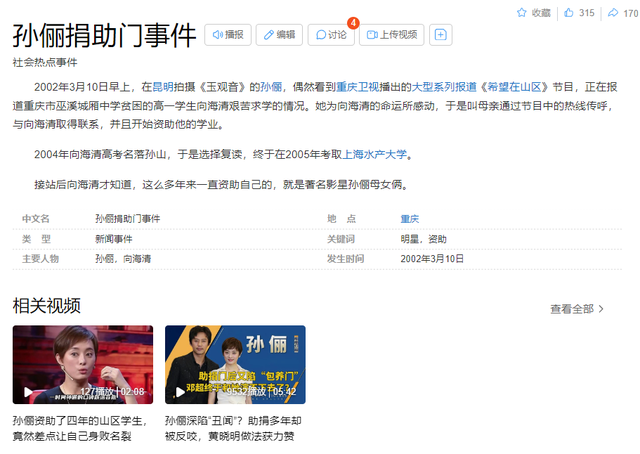
Task: Click the 发生时间 label in the info table
Action: [x=345, y=258]
